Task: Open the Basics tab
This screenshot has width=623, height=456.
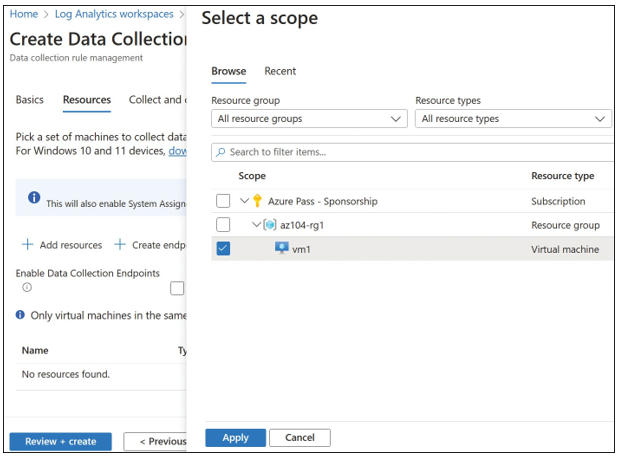Action: click(29, 100)
